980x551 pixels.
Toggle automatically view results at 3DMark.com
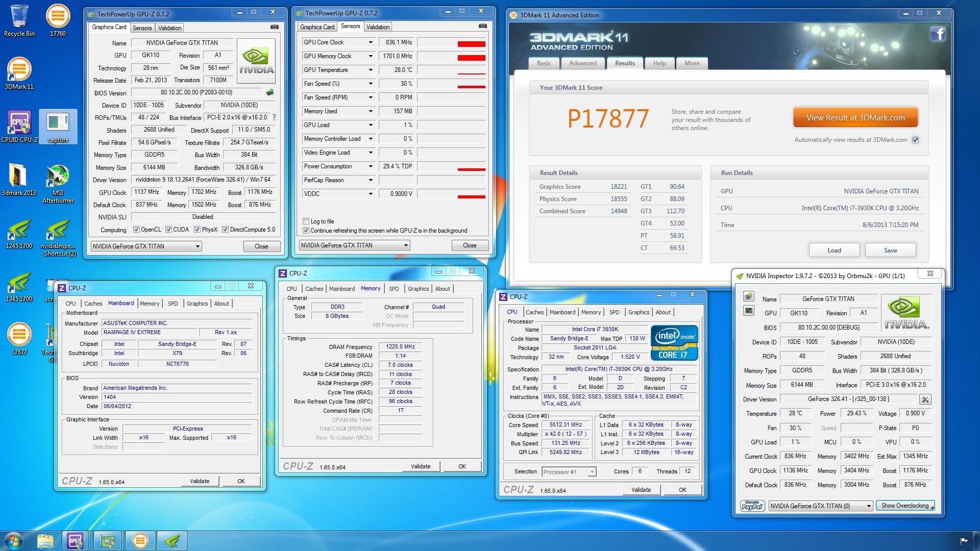pos(916,140)
